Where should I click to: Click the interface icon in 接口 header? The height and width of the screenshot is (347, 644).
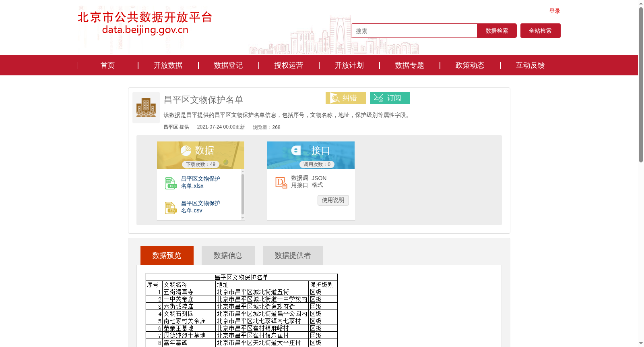pos(296,150)
